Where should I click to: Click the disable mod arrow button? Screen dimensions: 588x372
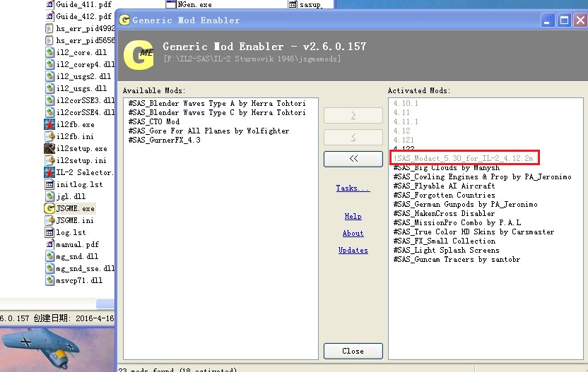[x=353, y=138]
